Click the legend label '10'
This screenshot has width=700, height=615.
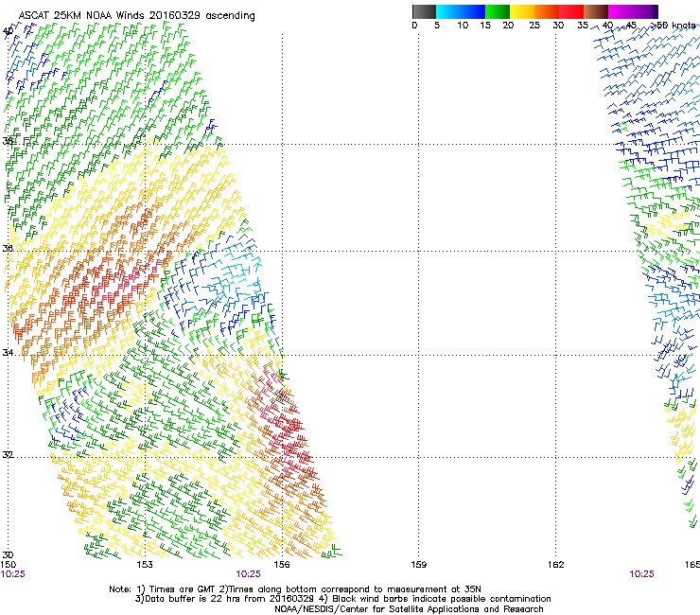pyautogui.click(x=463, y=26)
